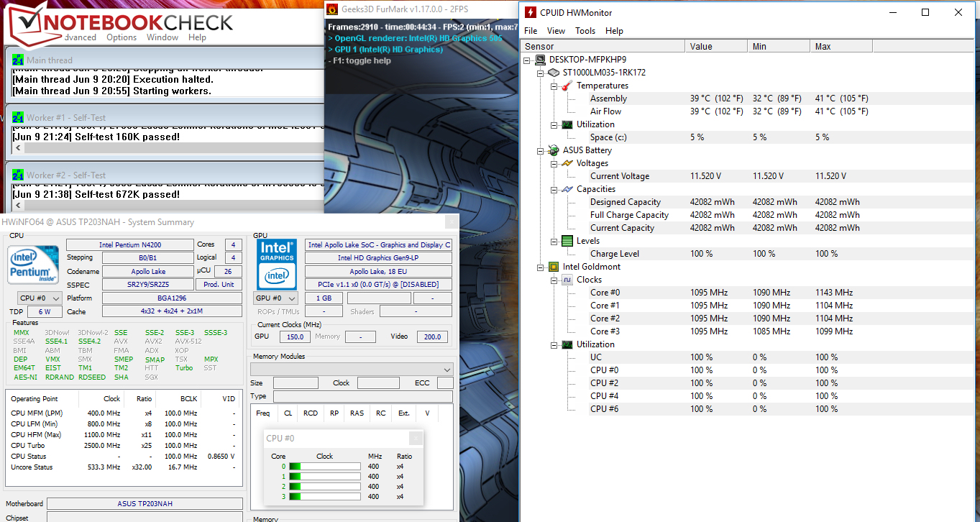Click the Intel Pentium N4200 name field

tap(129, 244)
